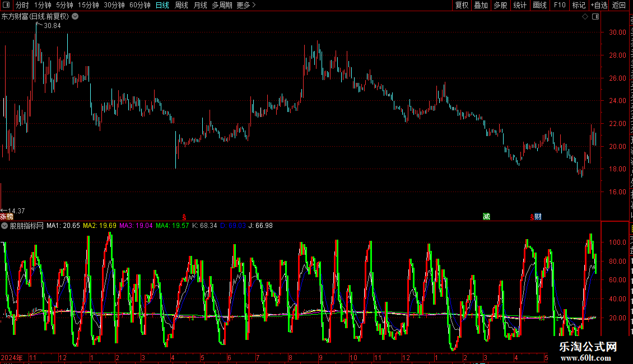Click the 2024年 label on time axis
The height and width of the screenshot is (364, 633).
coord(12,357)
